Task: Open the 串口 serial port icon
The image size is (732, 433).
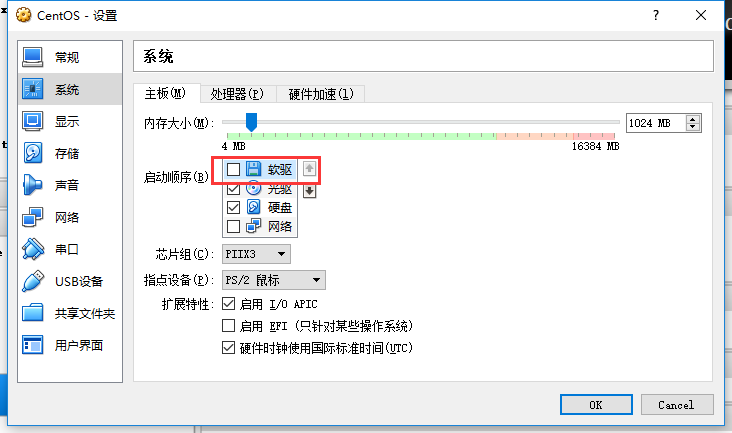Action: click(x=32, y=249)
